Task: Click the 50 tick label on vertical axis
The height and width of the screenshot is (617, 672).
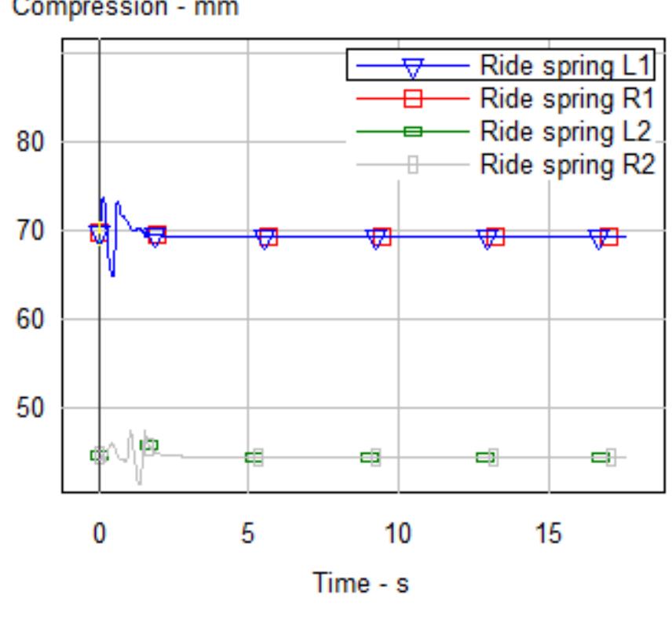Action: pos(35,408)
